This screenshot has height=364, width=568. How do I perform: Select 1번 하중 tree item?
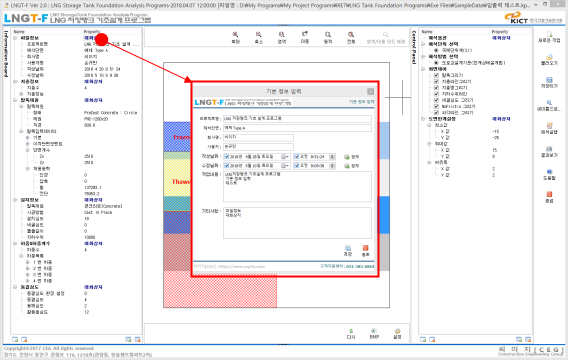tap(43, 262)
